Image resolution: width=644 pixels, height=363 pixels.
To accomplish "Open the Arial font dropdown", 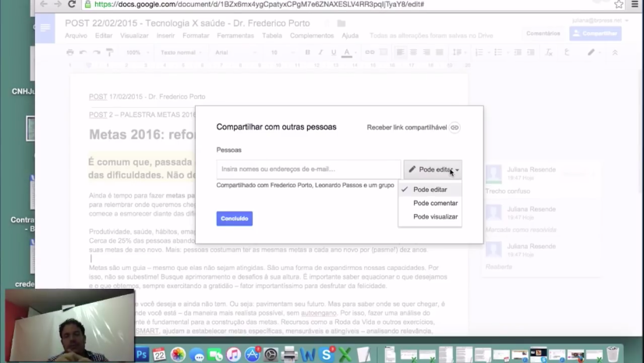I will click(x=235, y=52).
